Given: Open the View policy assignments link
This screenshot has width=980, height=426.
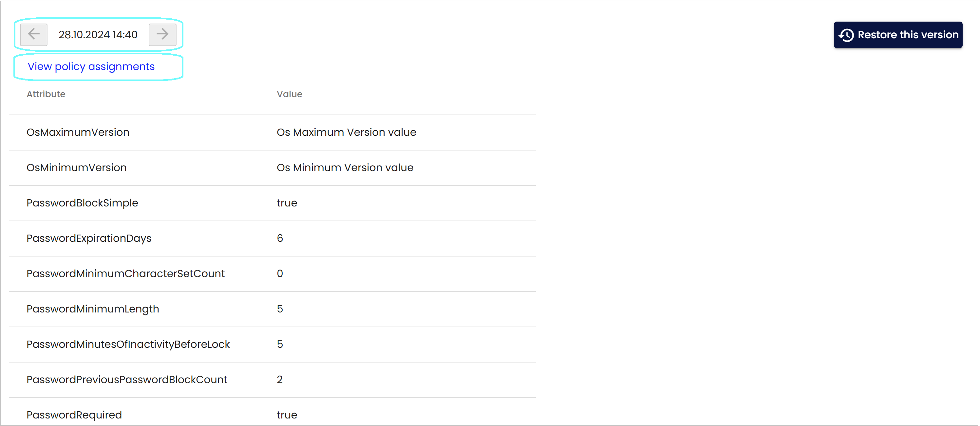Looking at the screenshot, I should pyautogui.click(x=91, y=66).
